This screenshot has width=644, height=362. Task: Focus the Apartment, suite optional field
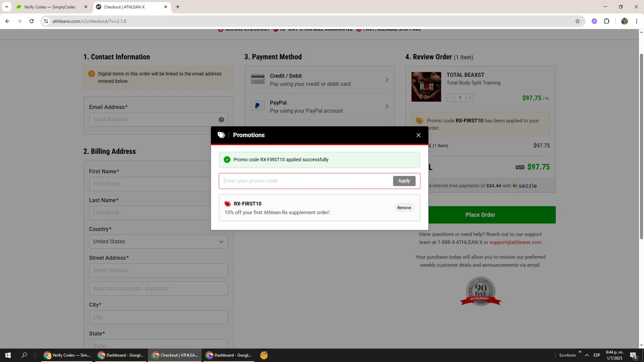158,288
